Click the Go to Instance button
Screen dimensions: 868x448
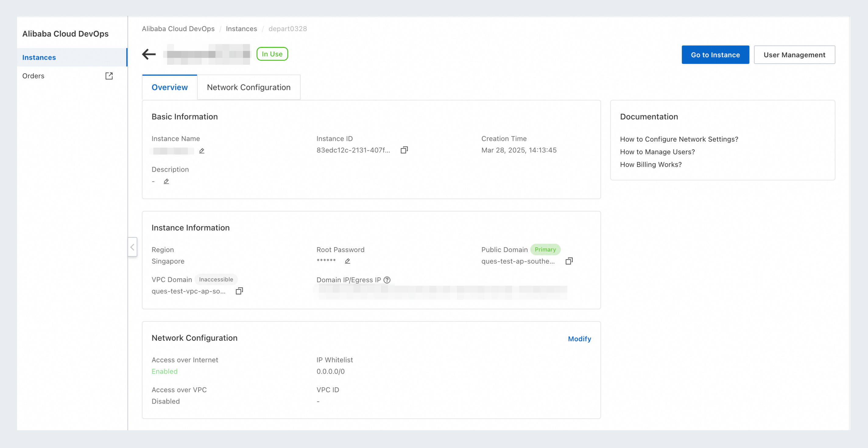(715, 55)
